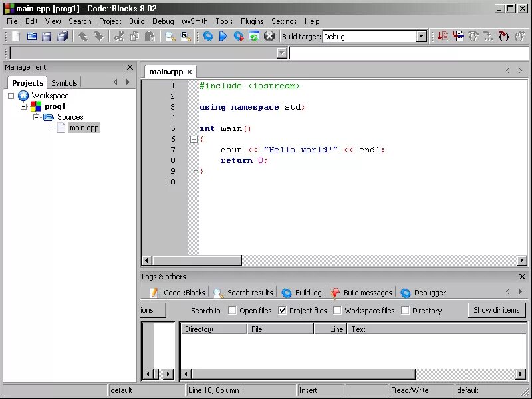Viewport: 532px width, 399px height.
Task: Click the Copy icon in toolbar
Action: click(134, 36)
